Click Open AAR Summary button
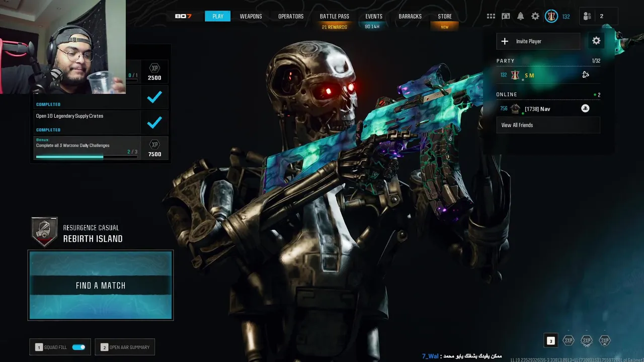 click(125, 347)
